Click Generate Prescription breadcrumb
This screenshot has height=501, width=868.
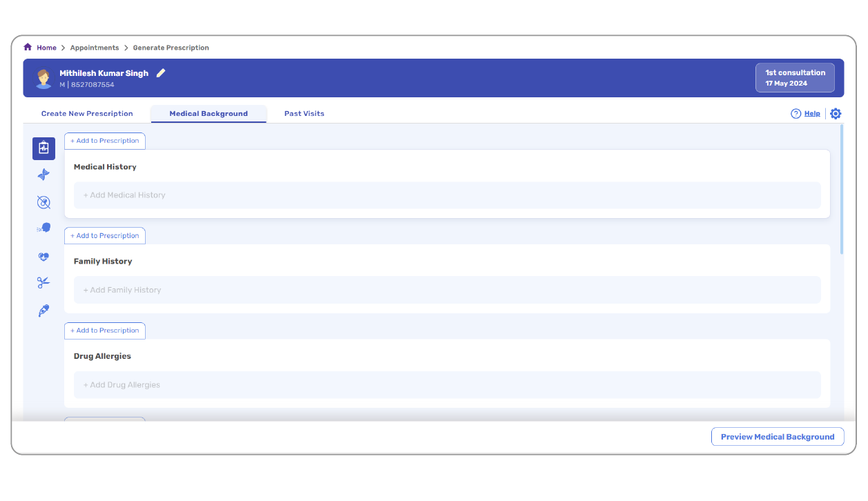[x=171, y=48]
